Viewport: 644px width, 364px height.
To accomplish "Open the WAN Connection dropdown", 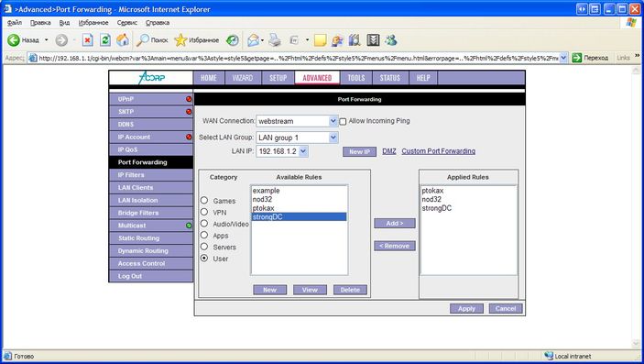I will click(333, 121).
